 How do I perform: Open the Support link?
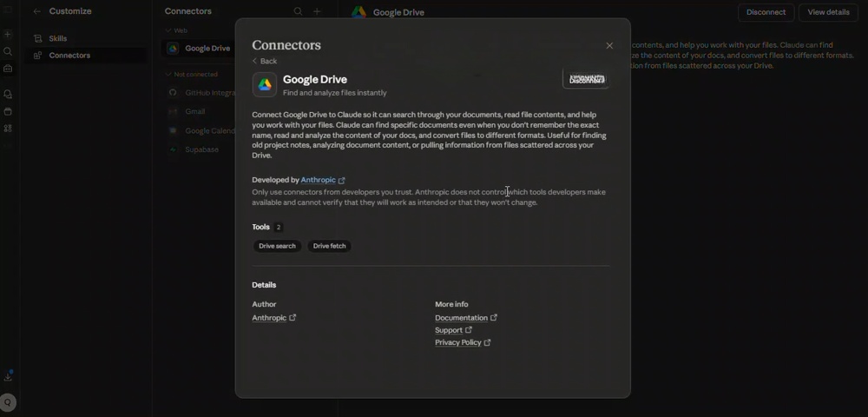(449, 330)
